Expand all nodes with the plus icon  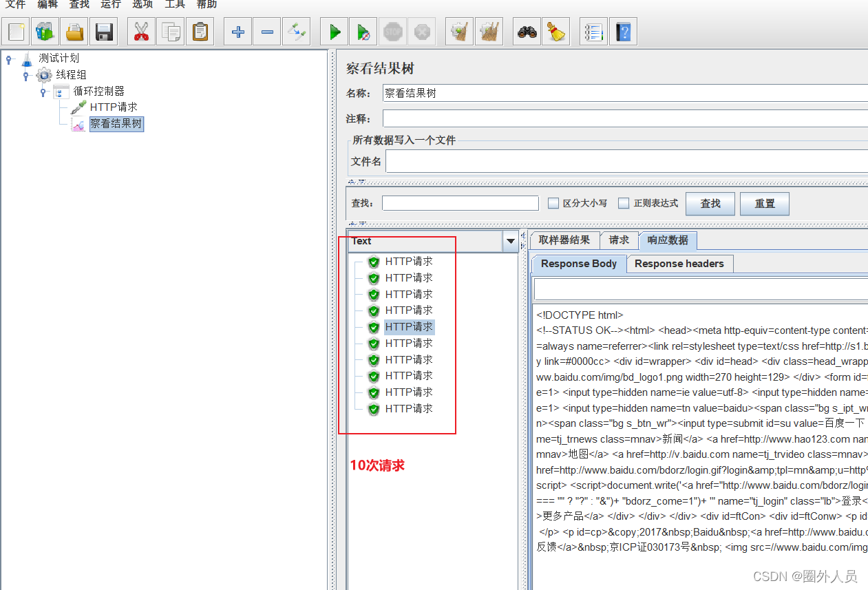(x=238, y=32)
